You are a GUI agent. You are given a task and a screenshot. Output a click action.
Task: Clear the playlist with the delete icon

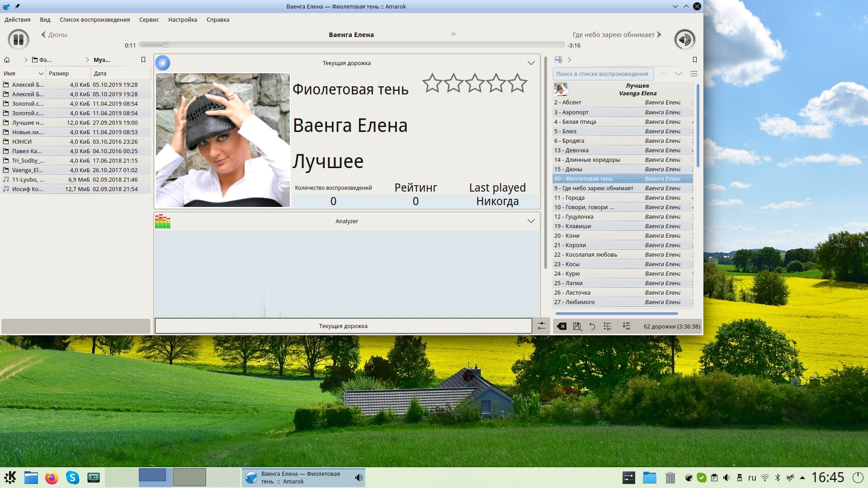click(x=561, y=326)
